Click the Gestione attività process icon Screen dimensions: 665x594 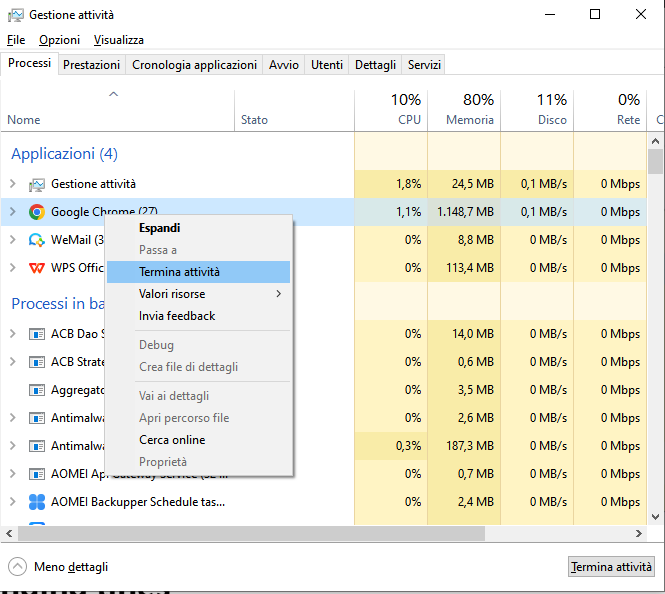[37, 184]
